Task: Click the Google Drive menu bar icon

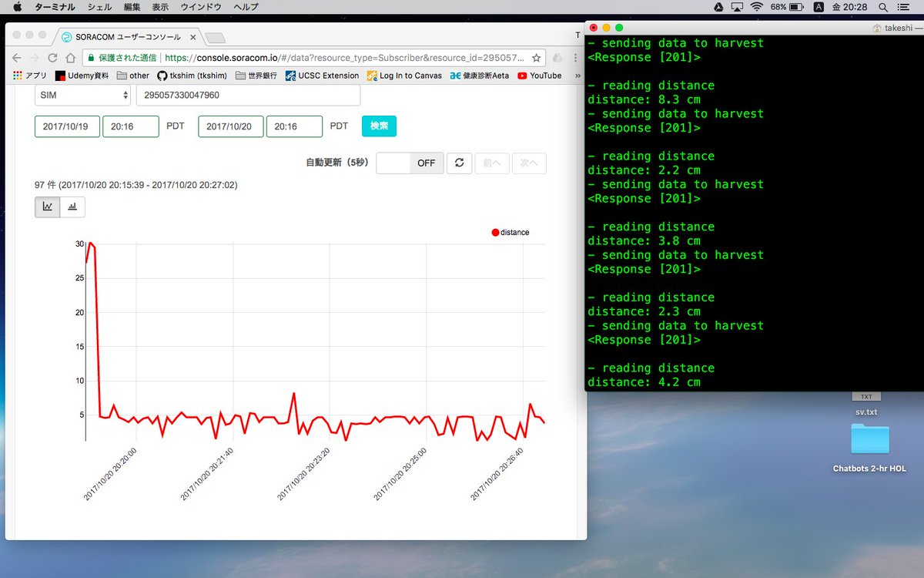Action: point(717,7)
